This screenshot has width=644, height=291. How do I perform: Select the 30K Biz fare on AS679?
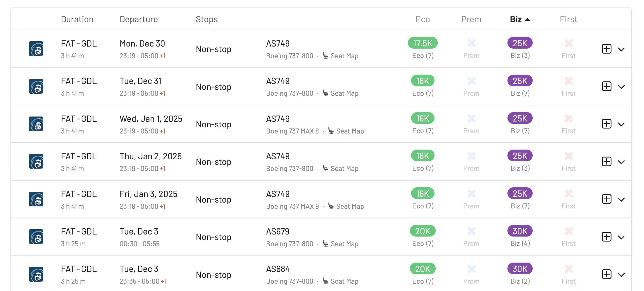pyautogui.click(x=520, y=231)
